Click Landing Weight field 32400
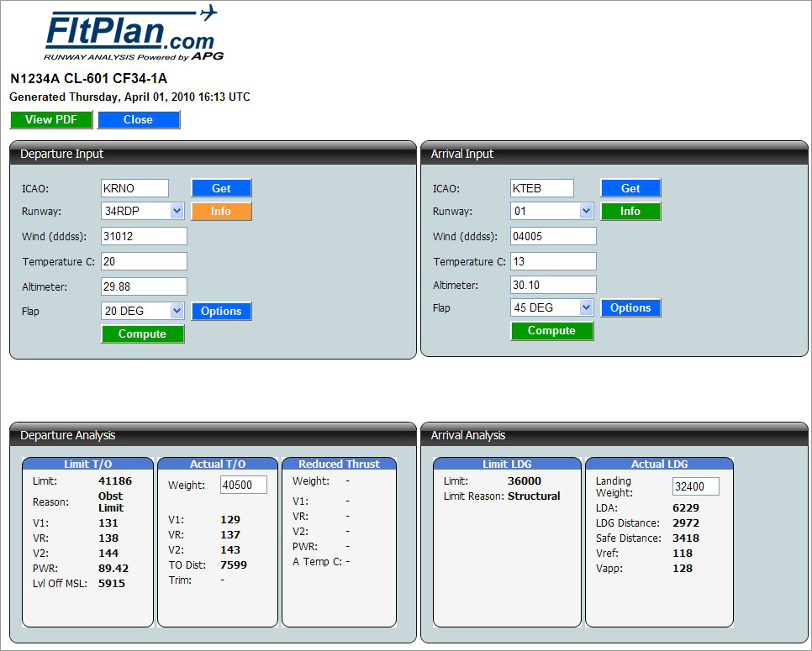 [x=695, y=486]
